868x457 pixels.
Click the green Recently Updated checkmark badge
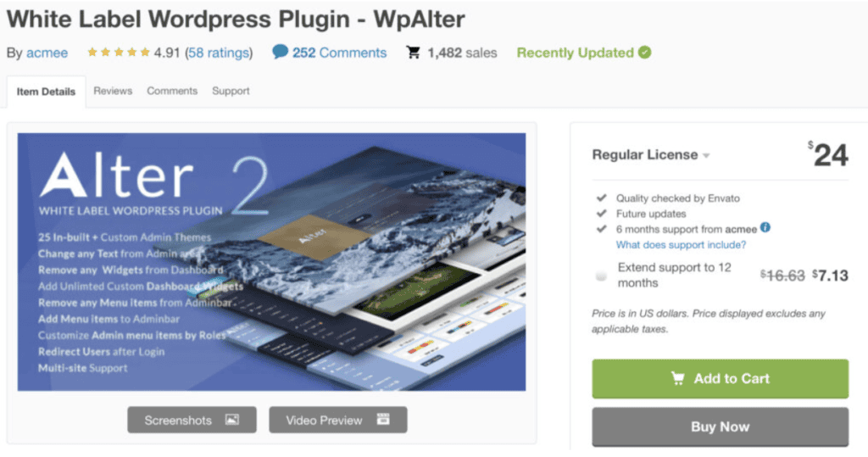click(x=644, y=53)
